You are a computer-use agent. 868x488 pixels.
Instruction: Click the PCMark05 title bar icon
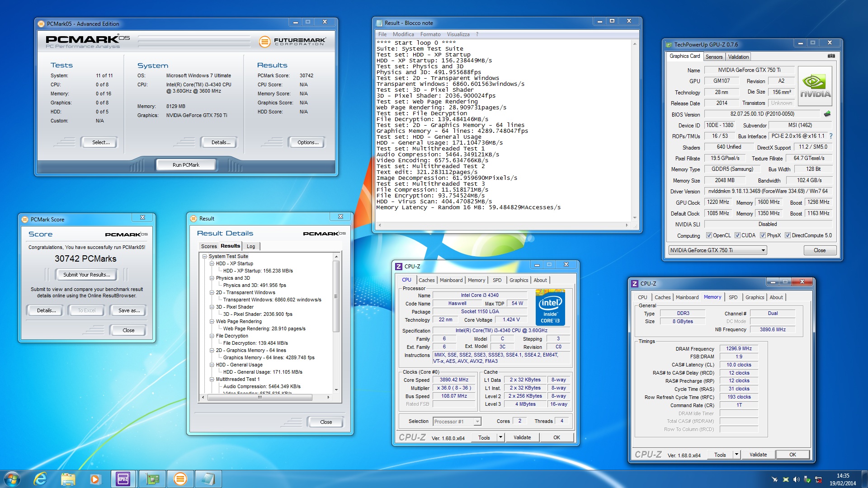41,24
